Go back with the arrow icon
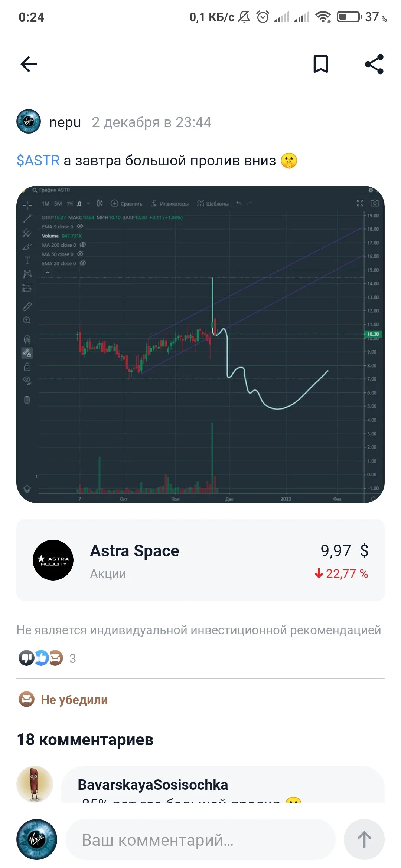Viewport: 401px width, 868px height. tap(29, 64)
